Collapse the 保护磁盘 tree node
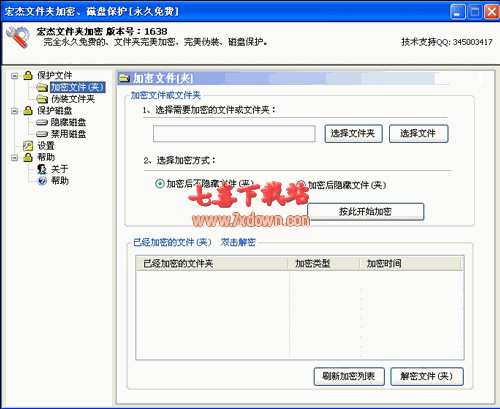The image size is (500, 409). (14, 111)
